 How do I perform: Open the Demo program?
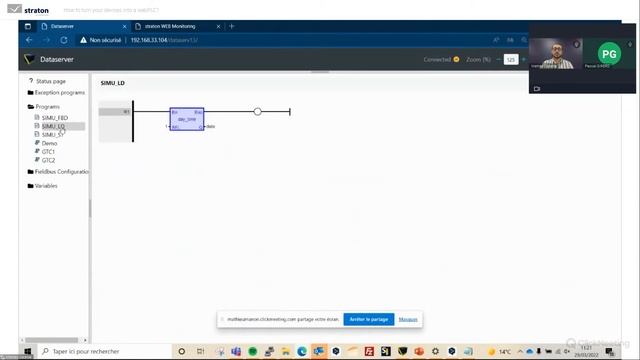point(49,143)
